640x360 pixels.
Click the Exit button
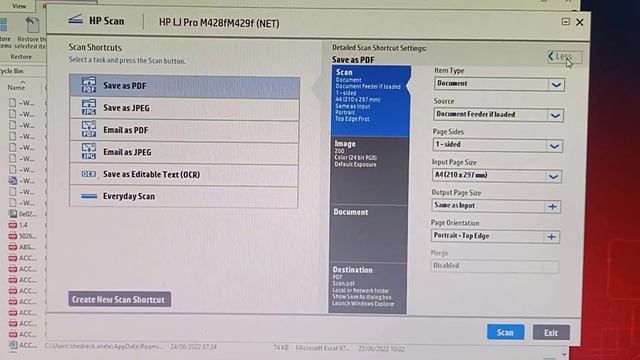coord(551,333)
